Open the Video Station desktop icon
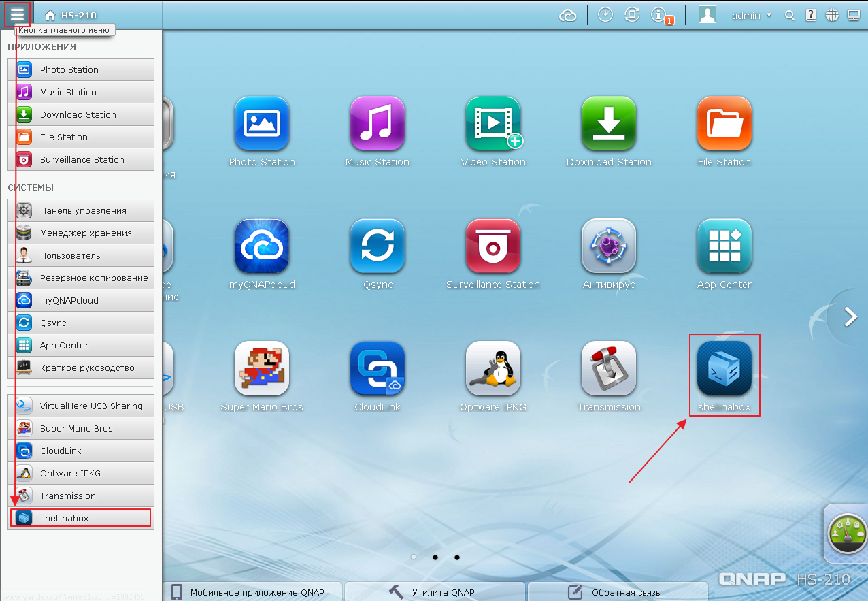This screenshot has width=868, height=601. (493, 124)
